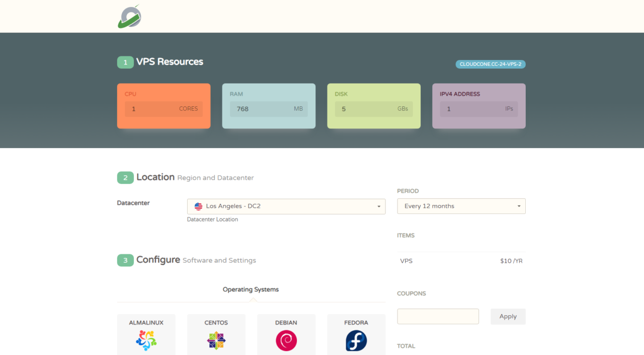Image resolution: width=644 pixels, height=355 pixels.
Task: Select the AlmaLinux operating system icon
Action: click(146, 340)
